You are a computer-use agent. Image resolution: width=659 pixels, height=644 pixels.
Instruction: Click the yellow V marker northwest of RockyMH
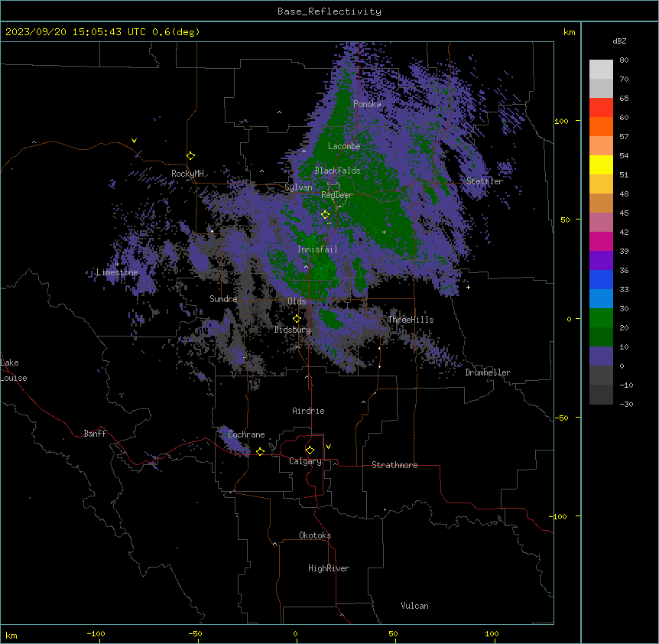134,141
